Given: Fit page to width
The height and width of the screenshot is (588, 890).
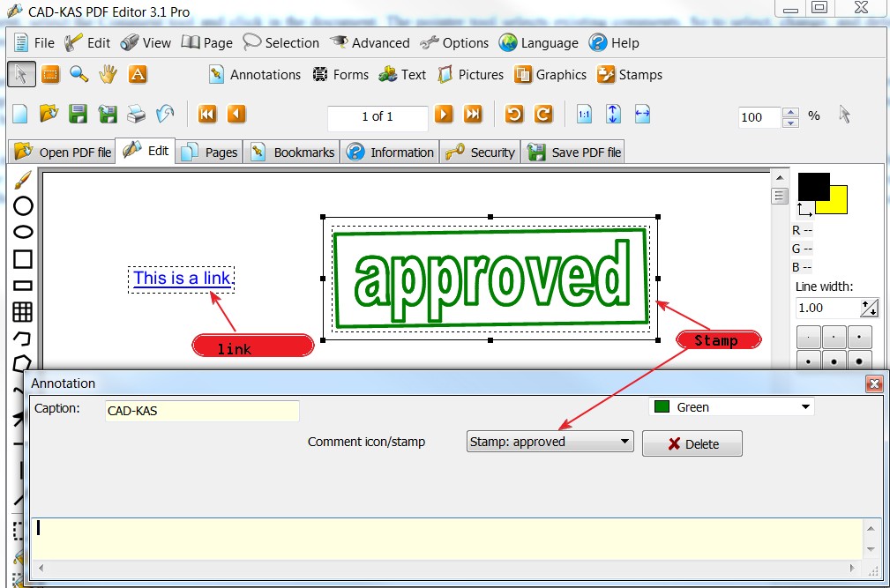Looking at the screenshot, I should click(641, 115).
